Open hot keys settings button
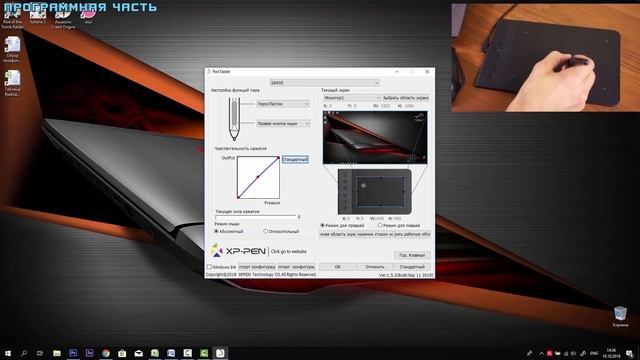This screenshot has width=640, height=360. (x=412, y=255)
